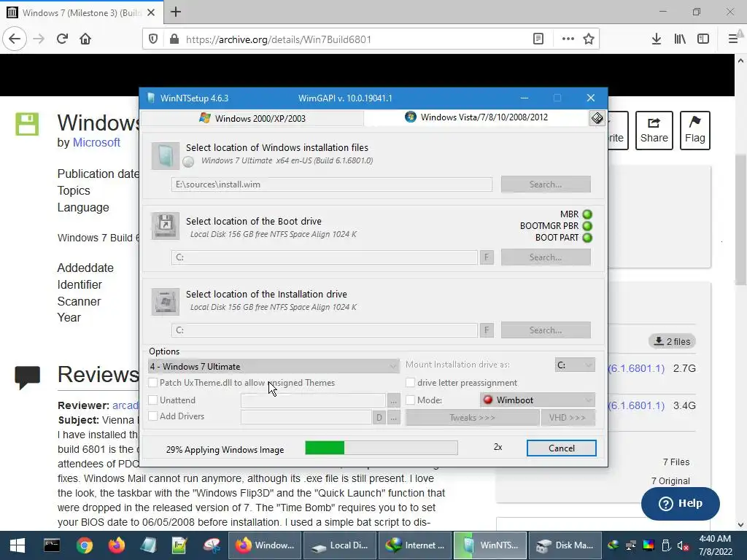
Task: Open the Wimboot mode dropdown
Action: click(x=538, y=400)
